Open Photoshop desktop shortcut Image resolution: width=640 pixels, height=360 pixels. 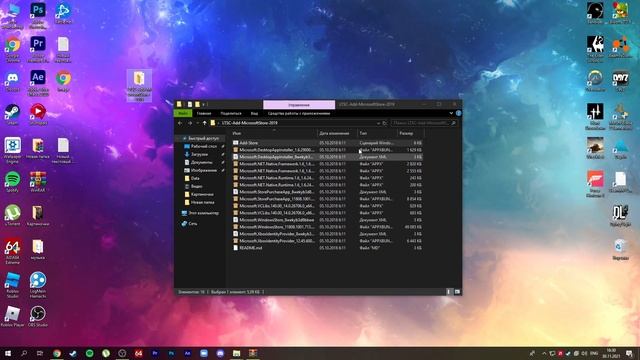[38, 16]
